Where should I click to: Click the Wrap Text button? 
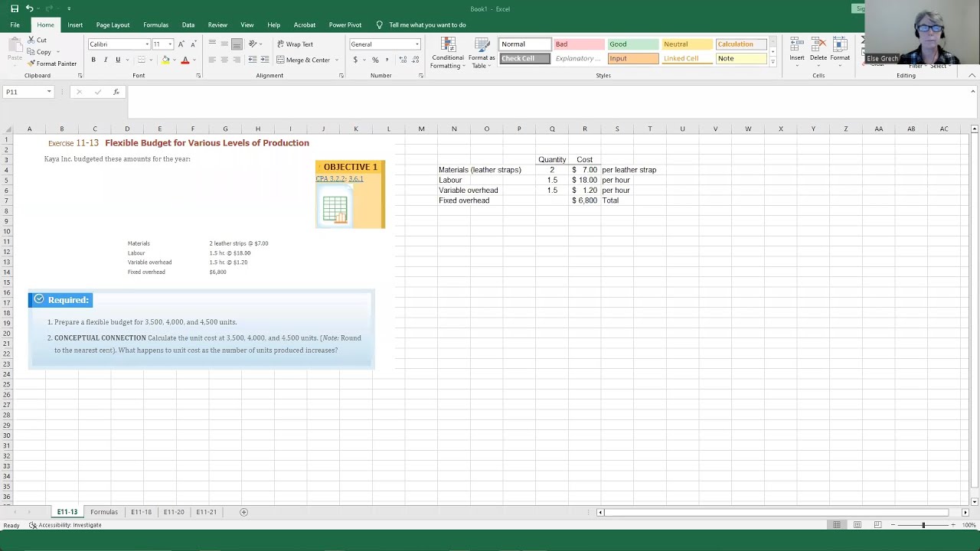295,44
